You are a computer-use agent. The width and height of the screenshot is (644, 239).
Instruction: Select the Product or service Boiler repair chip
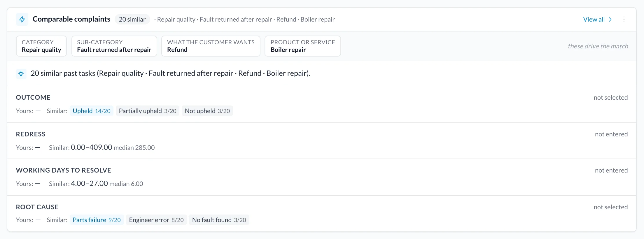point(302,46)
